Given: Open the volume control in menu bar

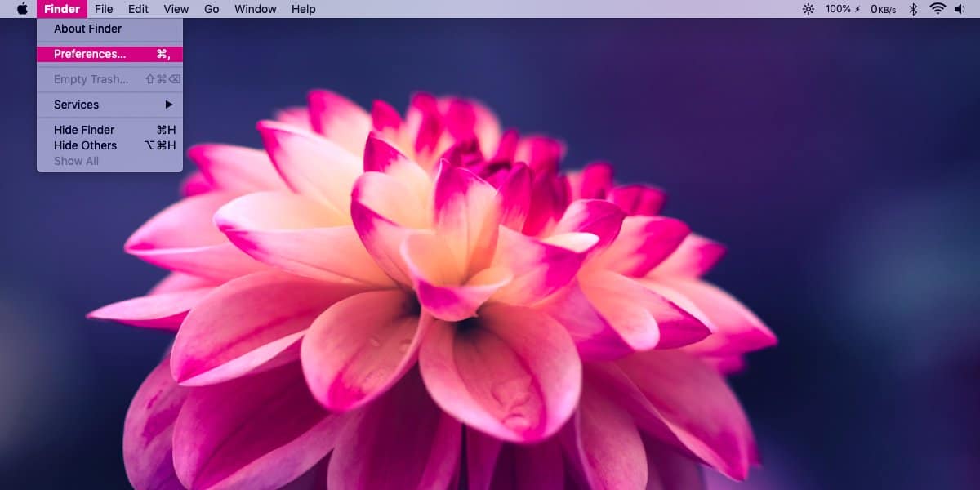Looking at the screenshot, I should pyautogui.click(x=960, y=9).
